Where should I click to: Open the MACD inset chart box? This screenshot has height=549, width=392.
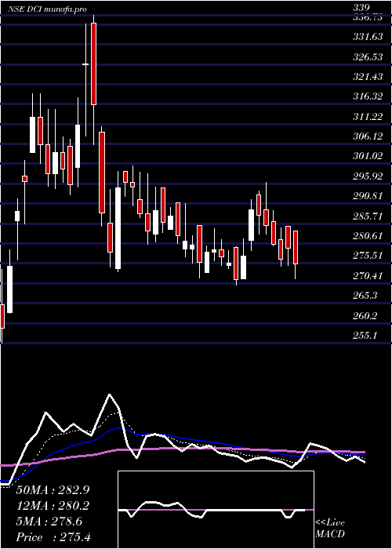point(216,510)
